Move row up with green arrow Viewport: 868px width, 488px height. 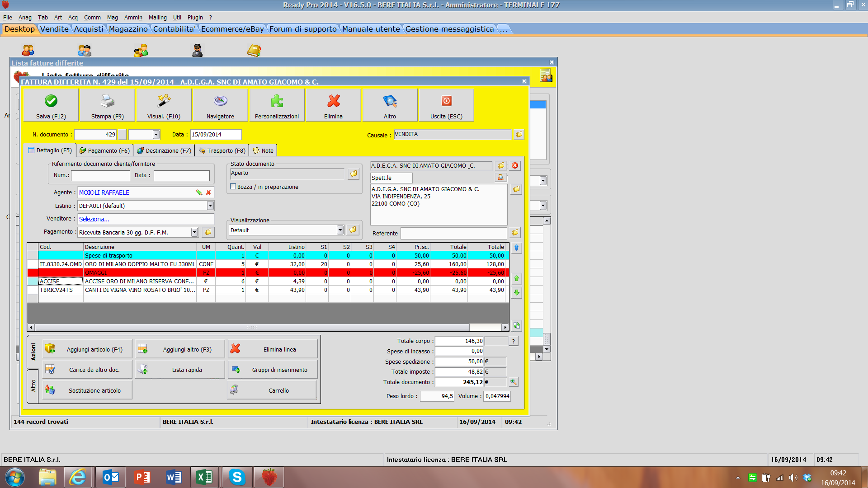(x=516, y=278)
